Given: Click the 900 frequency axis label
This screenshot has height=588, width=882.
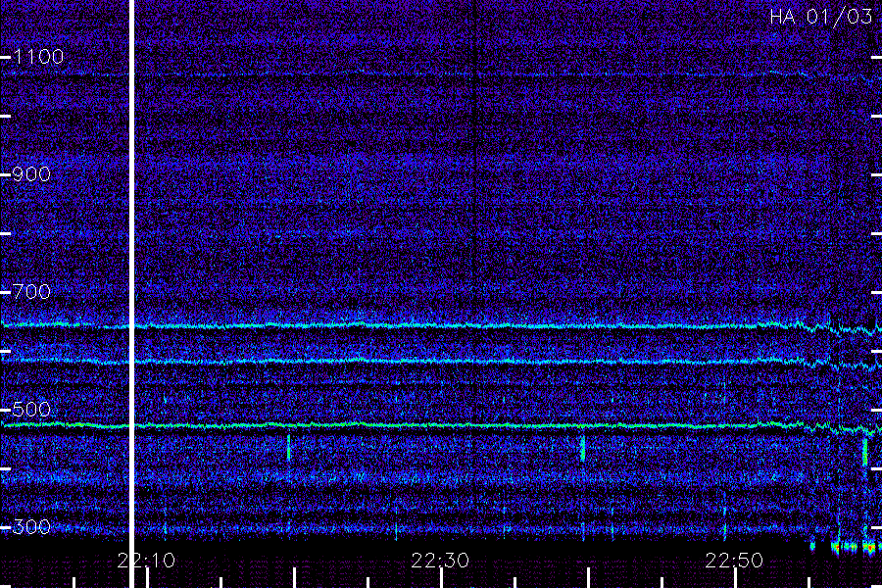Looking at the screenshot, I should (x=31, y=173).
